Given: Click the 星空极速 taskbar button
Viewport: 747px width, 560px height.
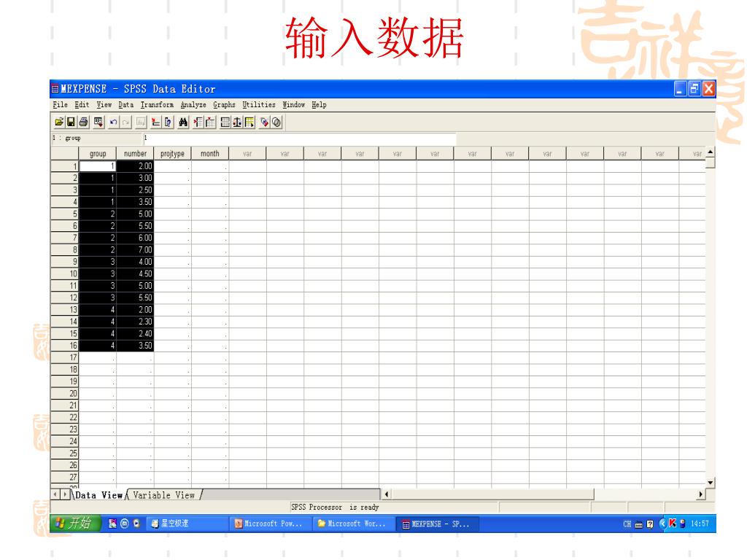Looking at the screenshot, I should [186, 524].
